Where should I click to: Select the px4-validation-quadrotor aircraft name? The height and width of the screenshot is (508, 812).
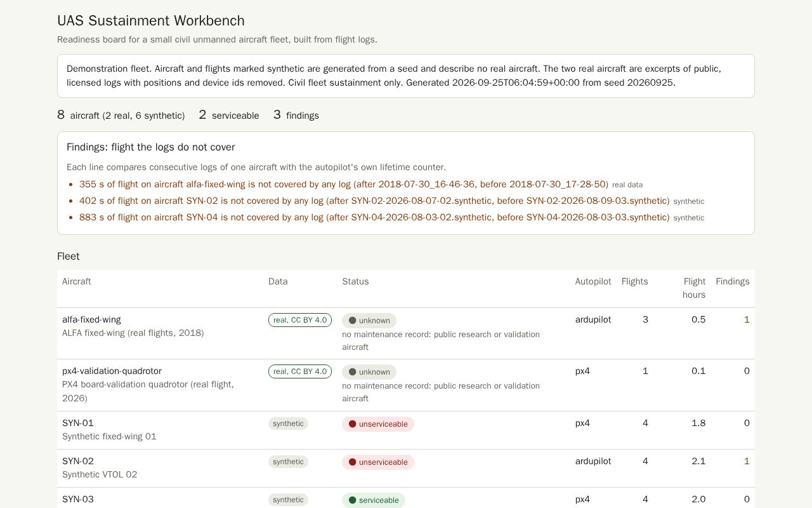(x=112, y=371)
